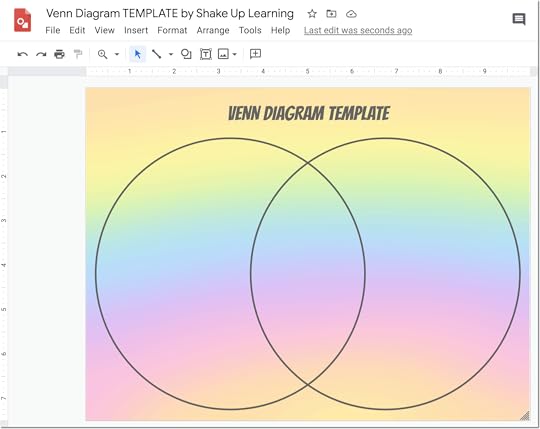Undo the last action
Image resolution: width=540 pixels, height=429 pixels.
(x=23, y=54)
